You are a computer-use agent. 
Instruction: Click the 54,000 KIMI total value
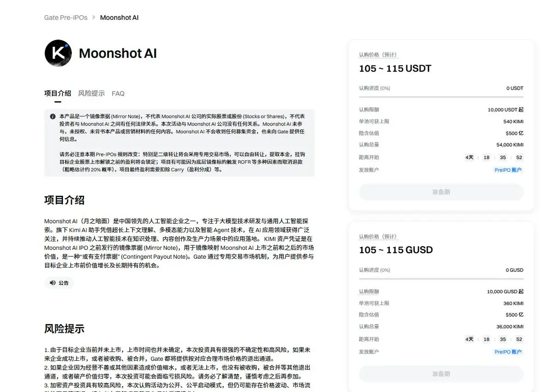[x=510, y=145]
